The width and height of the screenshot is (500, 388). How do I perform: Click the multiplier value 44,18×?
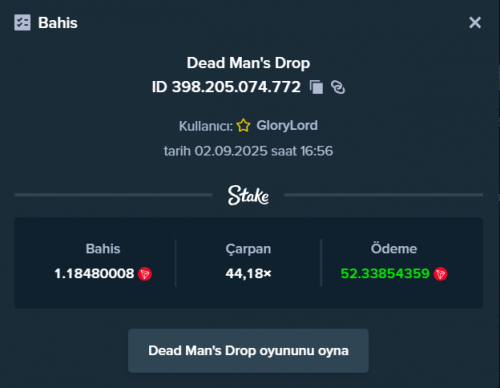pyautogui.click(x=249, y=274)
